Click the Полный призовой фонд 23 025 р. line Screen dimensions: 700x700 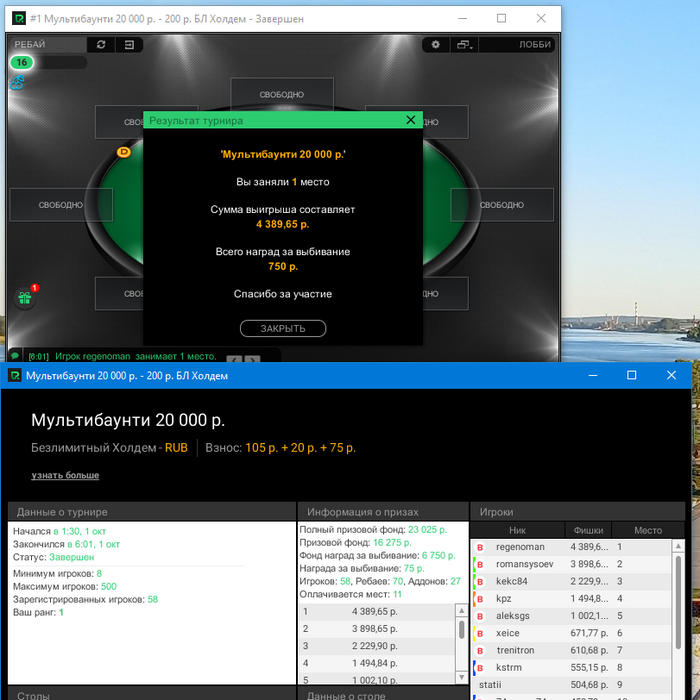pos(373,530)
